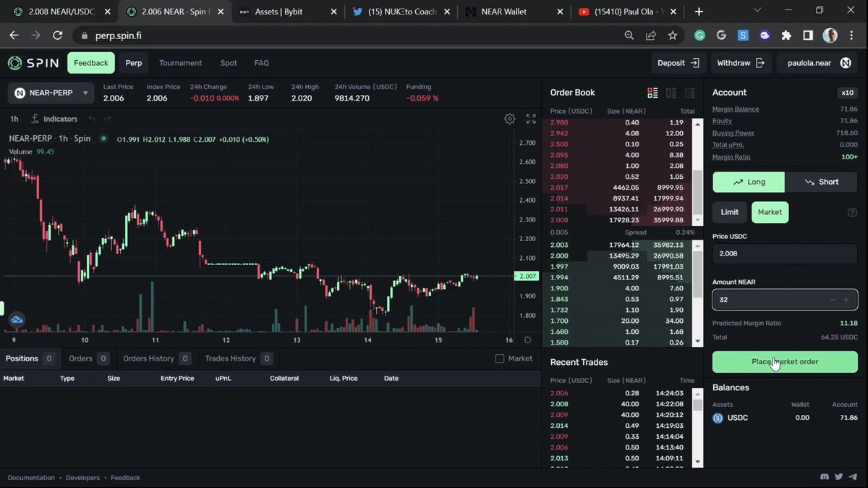Click the Amount NEAR input field
The image size is (868, 488).
click(785, 299)
